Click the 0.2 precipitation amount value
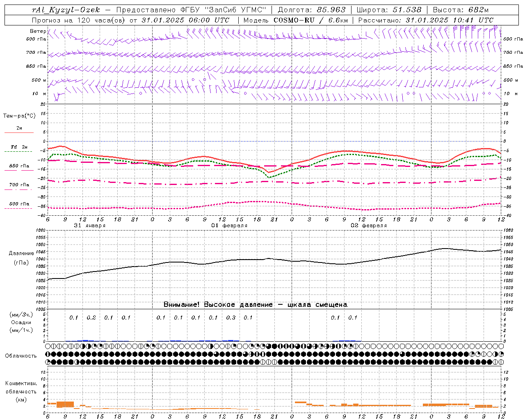 pyautogui.click(x=91, y=317)
